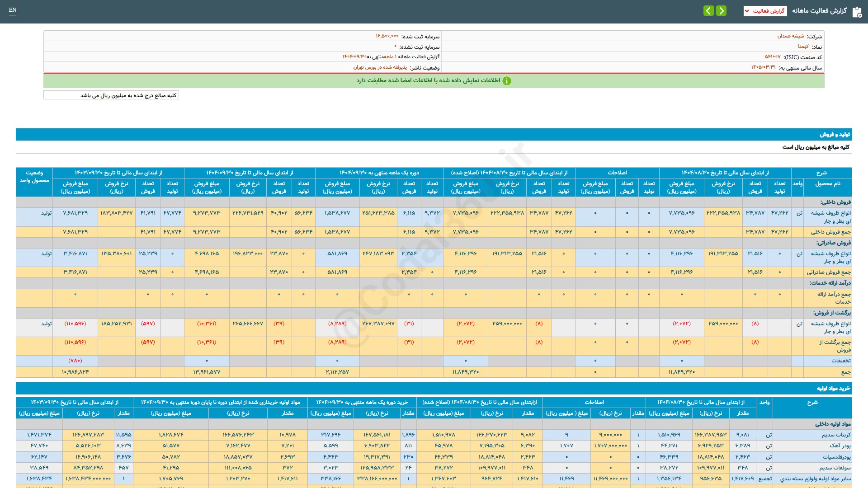Click the اصلاحات column header in sales table
The height and width of the screenshot is (488, 868).
pyautogui.click(x=617, y=173)
